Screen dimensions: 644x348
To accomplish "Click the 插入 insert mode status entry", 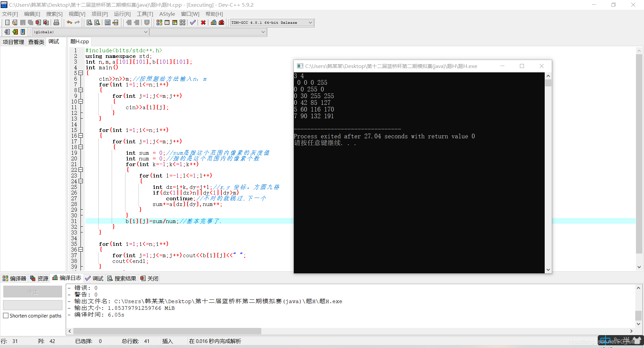I will (x=168, y=341).
